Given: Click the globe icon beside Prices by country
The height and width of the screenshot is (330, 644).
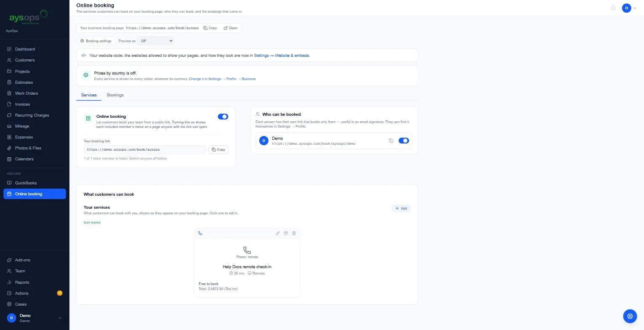Looking at the screenshot, I should [x=86, y=75].
